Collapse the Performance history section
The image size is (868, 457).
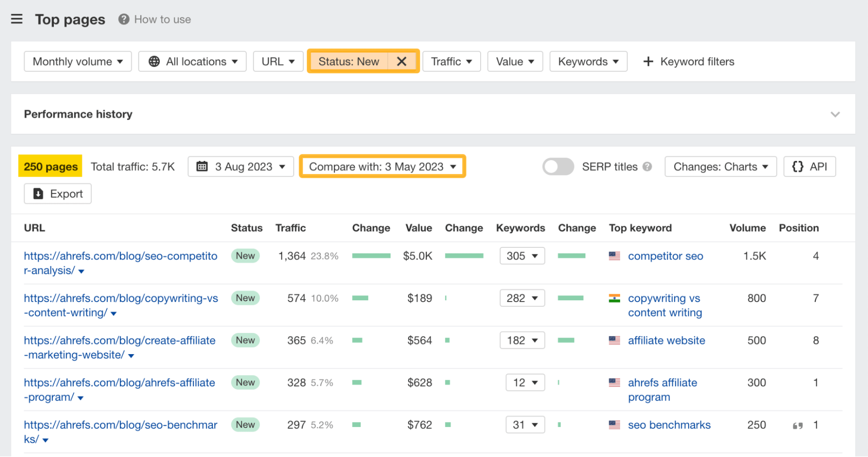coord(835,114)
